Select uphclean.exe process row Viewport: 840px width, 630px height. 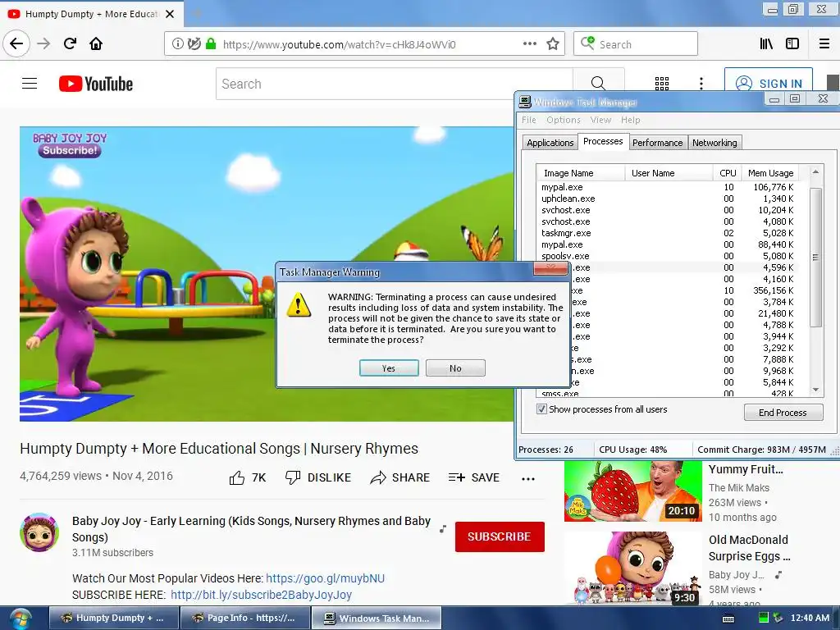coord(667,199)
